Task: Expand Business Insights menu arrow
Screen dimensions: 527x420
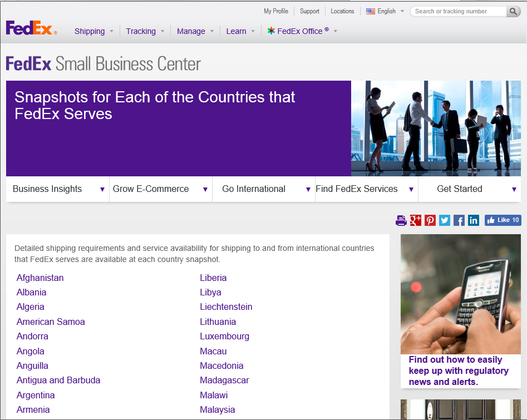Action: [x=102, y=190]
